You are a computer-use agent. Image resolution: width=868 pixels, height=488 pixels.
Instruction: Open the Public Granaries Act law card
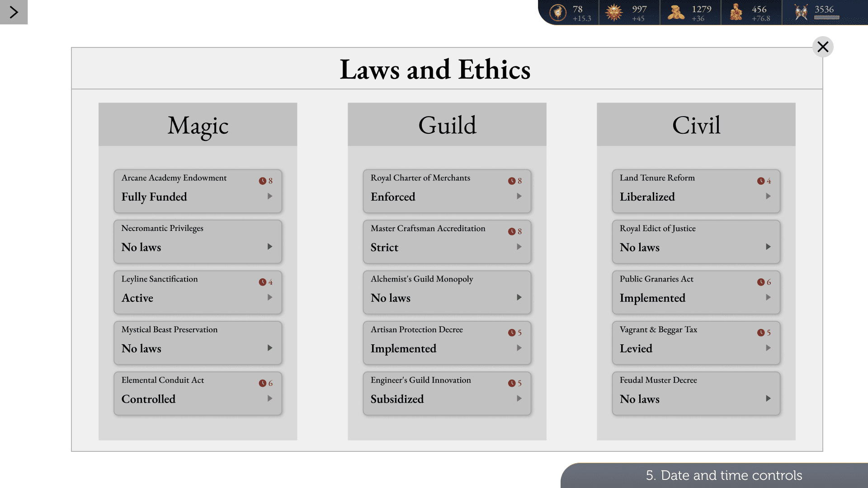coord(696,292)
